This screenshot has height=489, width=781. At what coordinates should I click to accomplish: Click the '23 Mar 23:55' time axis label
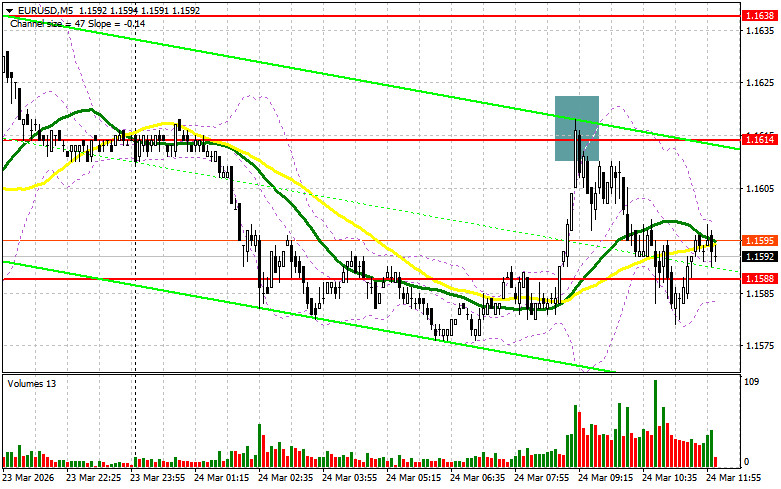click(x=157, y=478)
